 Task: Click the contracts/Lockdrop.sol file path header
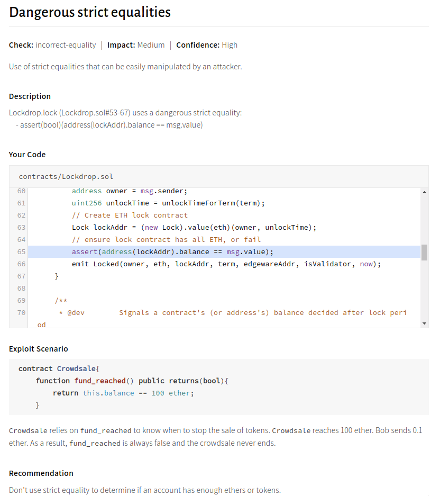click(x=66, y=176)
